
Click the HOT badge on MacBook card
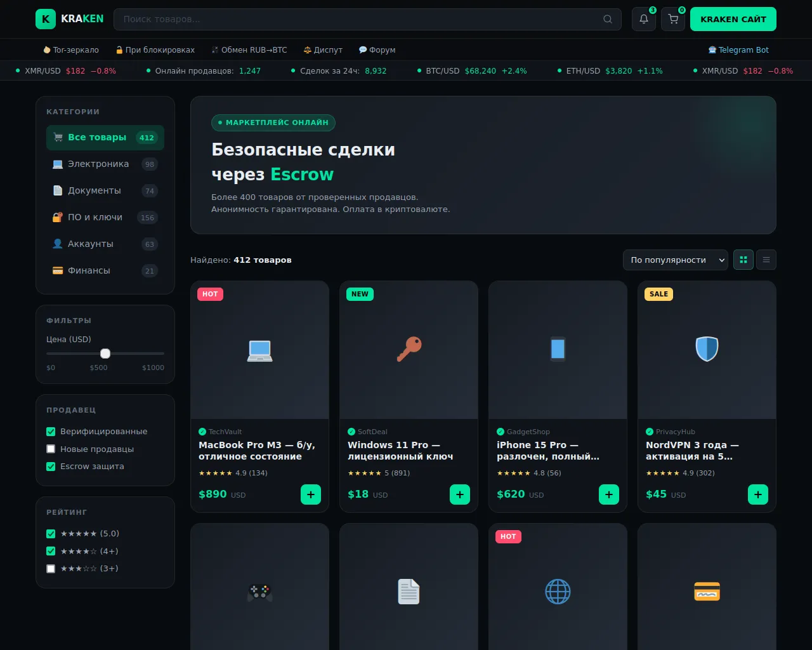tap(210, 294)
